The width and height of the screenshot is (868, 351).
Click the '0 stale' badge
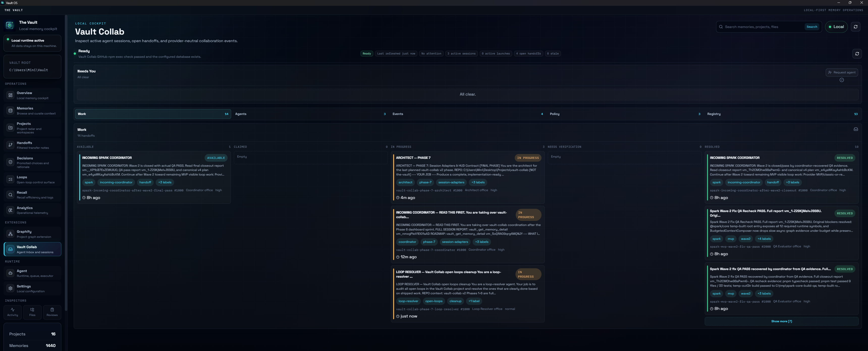553,53
